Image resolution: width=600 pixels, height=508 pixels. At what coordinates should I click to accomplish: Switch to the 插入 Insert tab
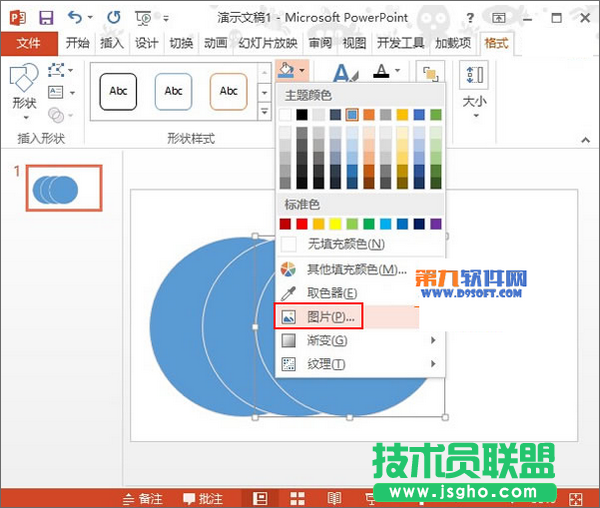(x=112, y=43)
